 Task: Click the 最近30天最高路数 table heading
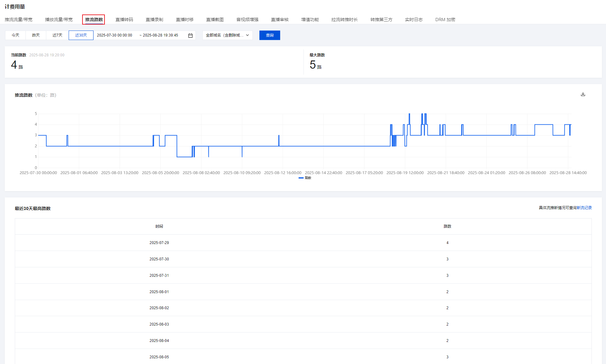click(33, 208)
